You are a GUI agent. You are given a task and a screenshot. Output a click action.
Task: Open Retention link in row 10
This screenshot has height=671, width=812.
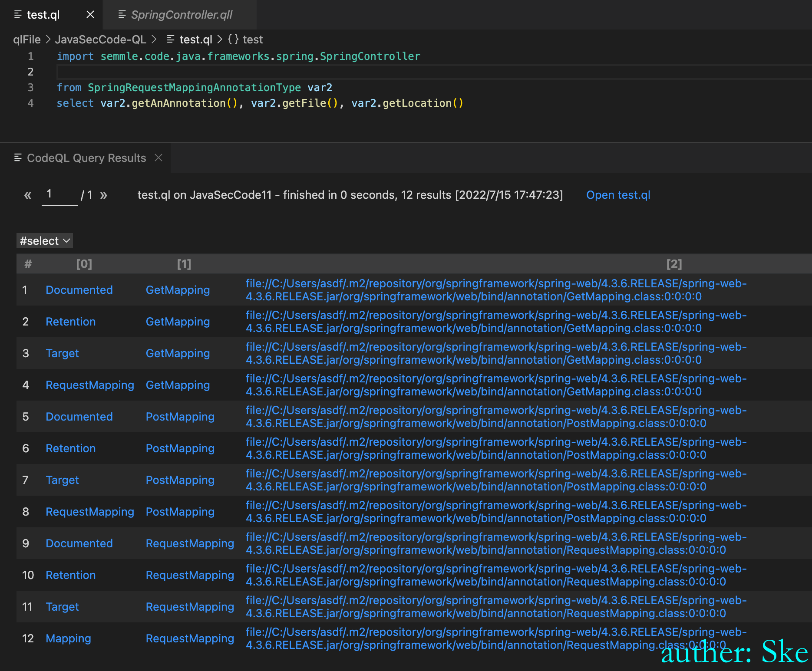point(71,575)
